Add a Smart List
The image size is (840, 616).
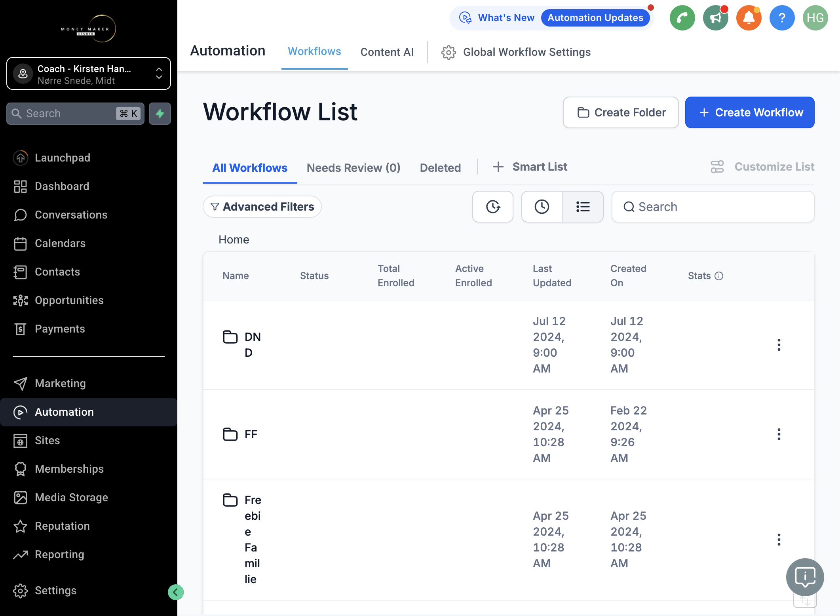(530, 167)
